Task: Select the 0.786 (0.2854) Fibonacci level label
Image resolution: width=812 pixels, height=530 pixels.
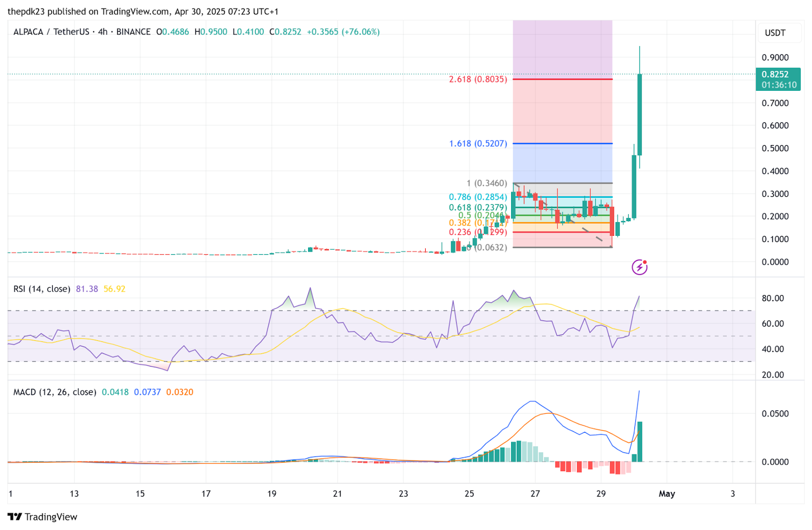Action: tap(478, 197)
